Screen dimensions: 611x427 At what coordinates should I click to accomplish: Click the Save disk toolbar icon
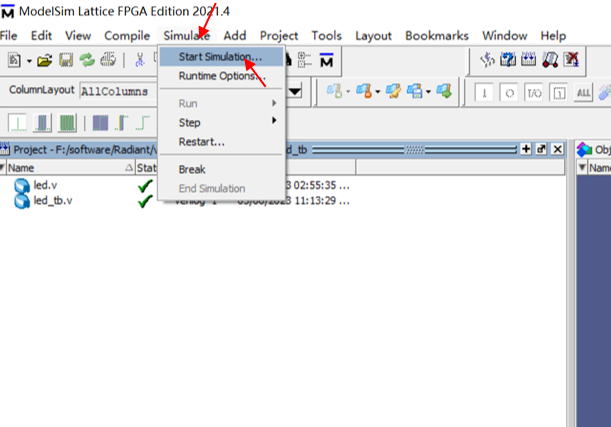[66, 60]
